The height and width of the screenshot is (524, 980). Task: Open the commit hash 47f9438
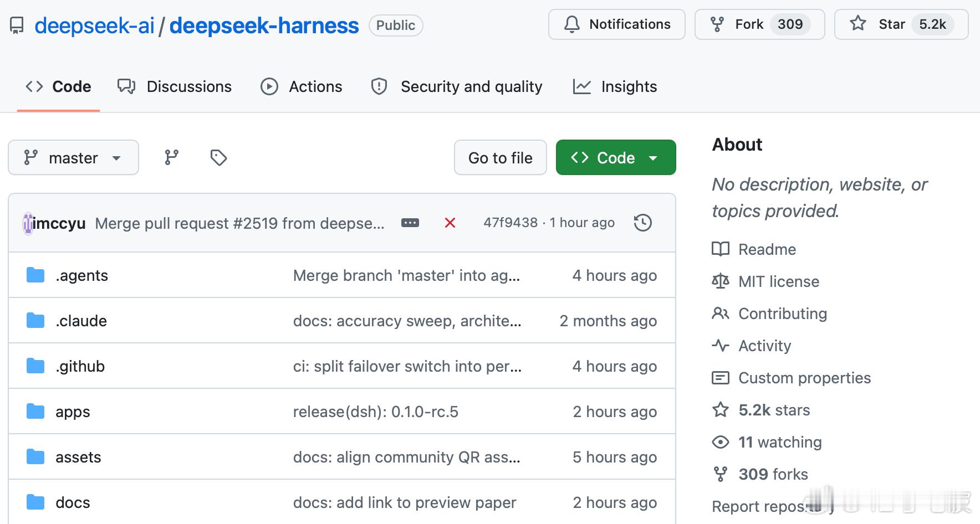click(x=511, y=223)
